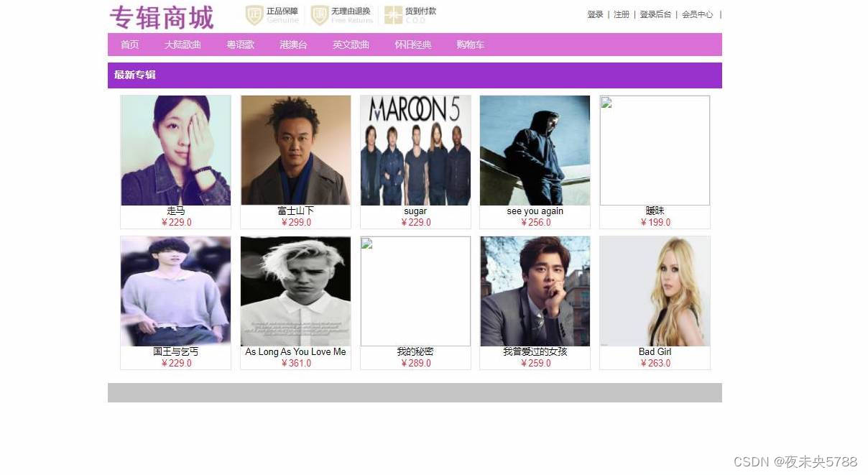Click the 国王与乞丐 album title

[x=176, y=352]
